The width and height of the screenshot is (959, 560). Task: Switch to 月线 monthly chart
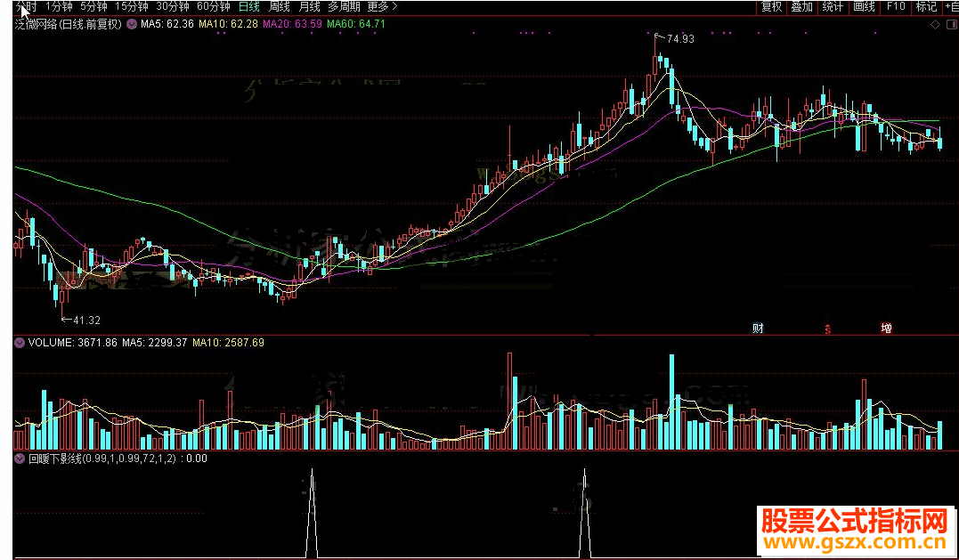(x=309, y=7)
